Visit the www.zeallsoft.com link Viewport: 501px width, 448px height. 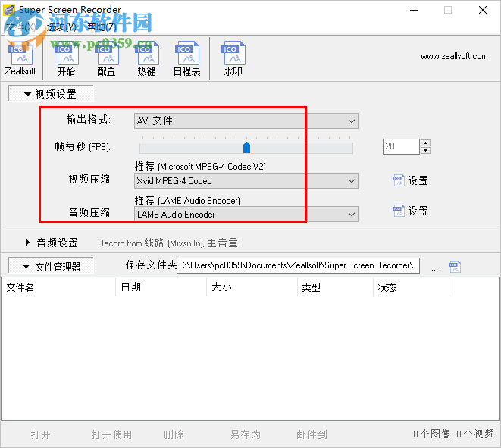(x=454, y=56)
